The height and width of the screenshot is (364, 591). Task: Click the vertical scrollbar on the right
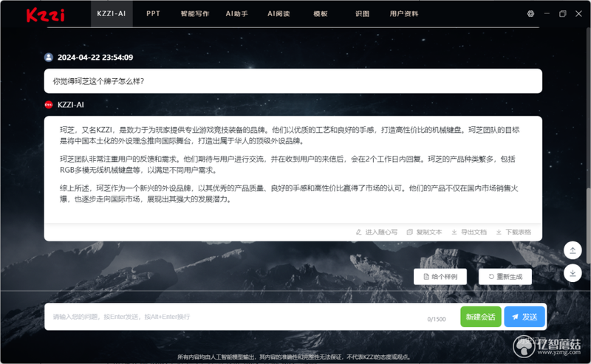[588, 225]
